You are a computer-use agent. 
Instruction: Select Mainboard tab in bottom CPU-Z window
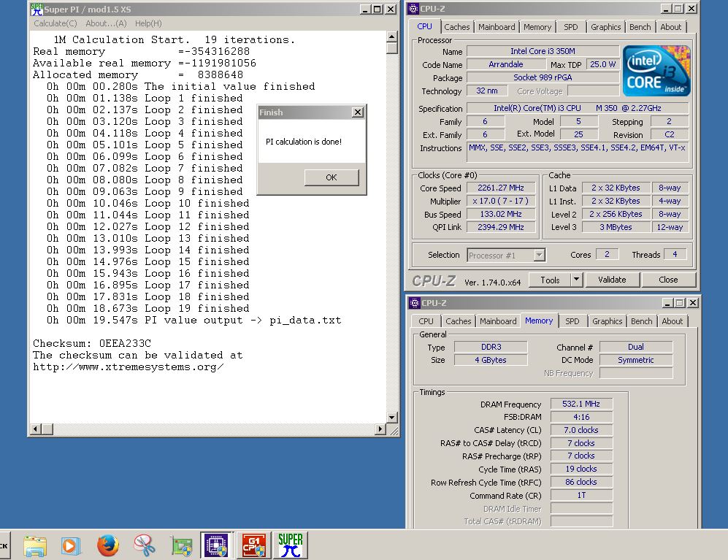point(498,321)
